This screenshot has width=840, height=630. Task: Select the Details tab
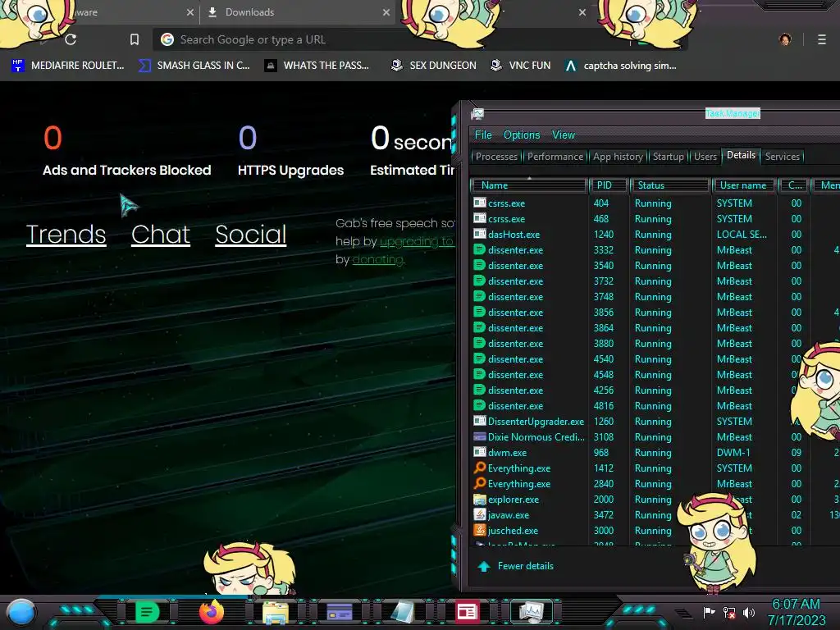pos(741,155)
